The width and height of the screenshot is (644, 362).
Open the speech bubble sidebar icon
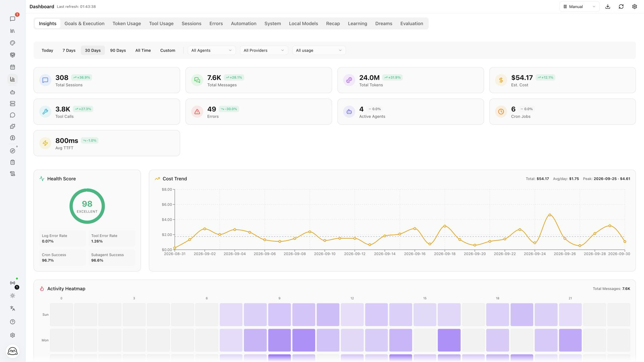pos(13,115)
